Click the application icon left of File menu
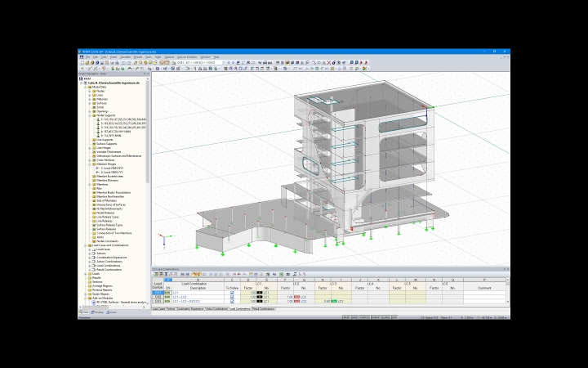Viewport: 588px width, 368px height. coord(82,57)
